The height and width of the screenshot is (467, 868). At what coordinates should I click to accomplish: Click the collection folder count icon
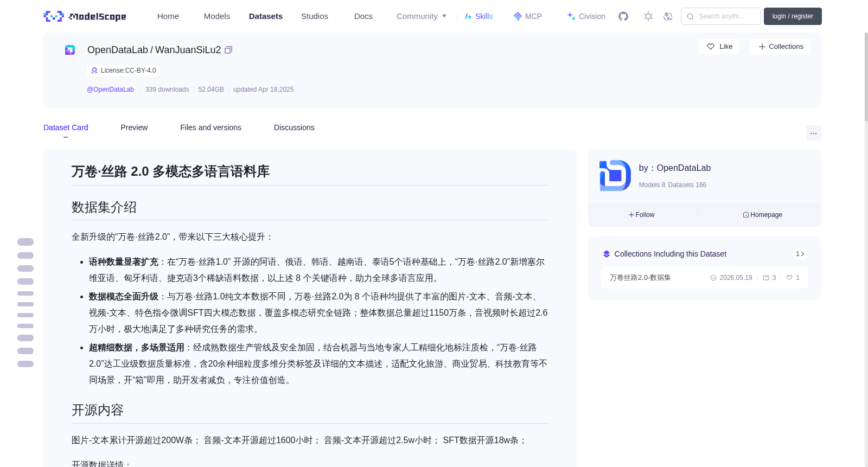[766, 278]
